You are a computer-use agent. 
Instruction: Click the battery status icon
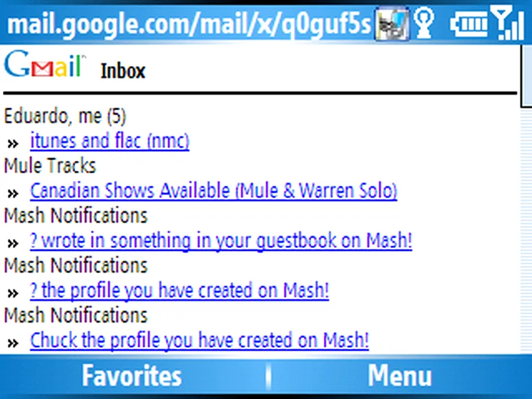(x=470, y=25)
